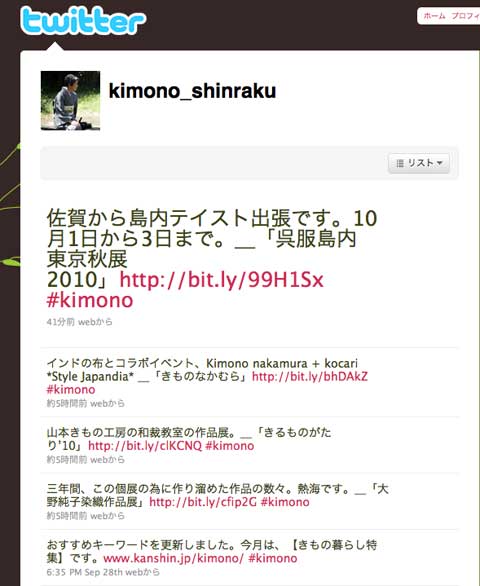Open プロフィール in top navigation

click(x=465, y=16)
